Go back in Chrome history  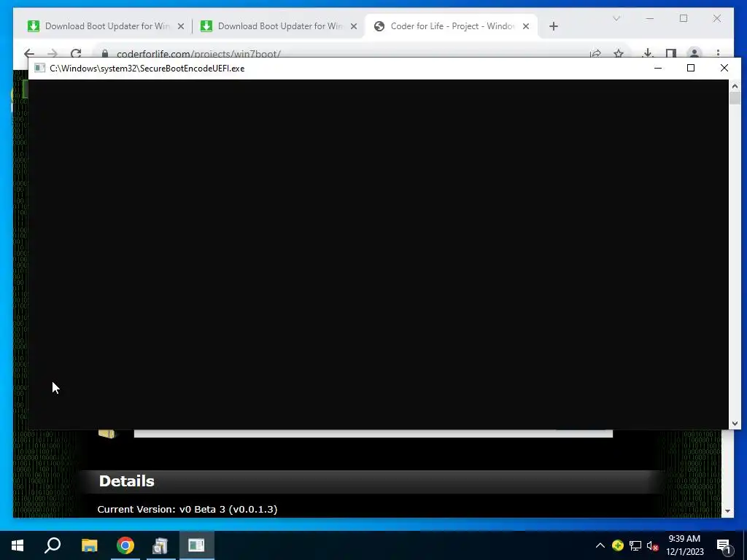tap(29, 53)
